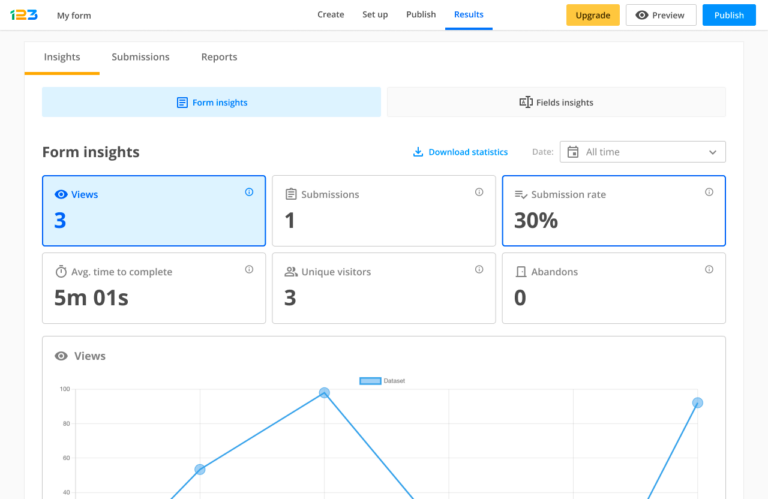
Task: Click the form icon in Form insights tab
Action: pos(182,102)
